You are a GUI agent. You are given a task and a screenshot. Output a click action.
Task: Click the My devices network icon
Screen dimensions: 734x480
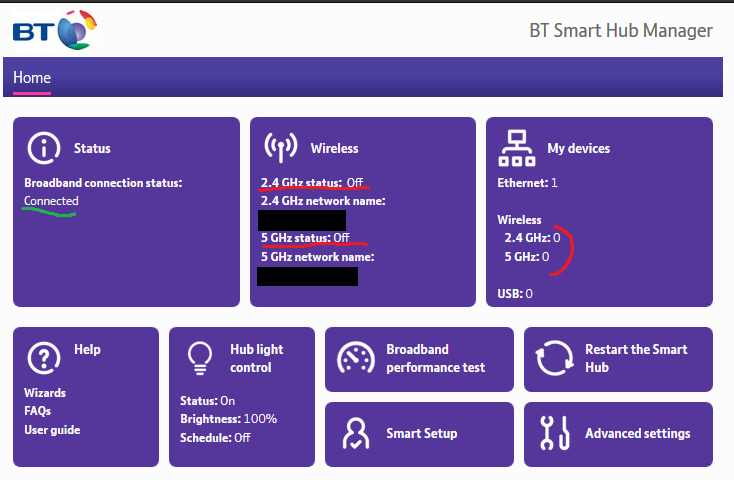click(516, 148)
